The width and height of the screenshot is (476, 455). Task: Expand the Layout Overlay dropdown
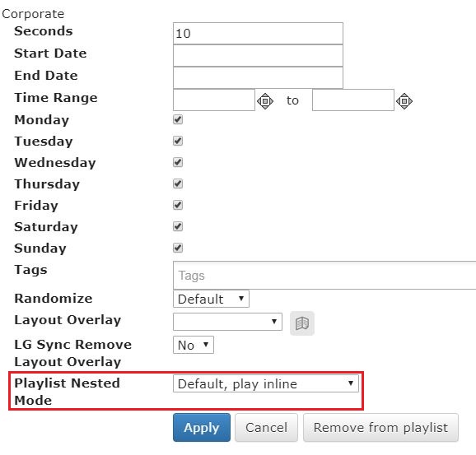(227, 322)
